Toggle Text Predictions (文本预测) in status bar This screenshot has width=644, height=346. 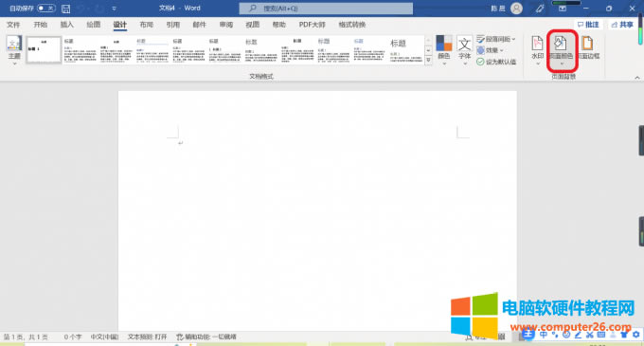coord(147,337)
